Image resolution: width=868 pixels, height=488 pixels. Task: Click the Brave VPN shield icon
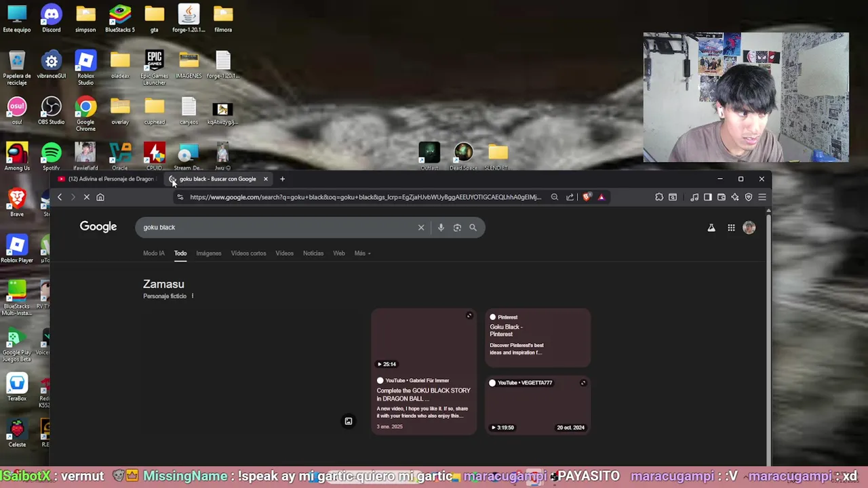tap(749, 197)
